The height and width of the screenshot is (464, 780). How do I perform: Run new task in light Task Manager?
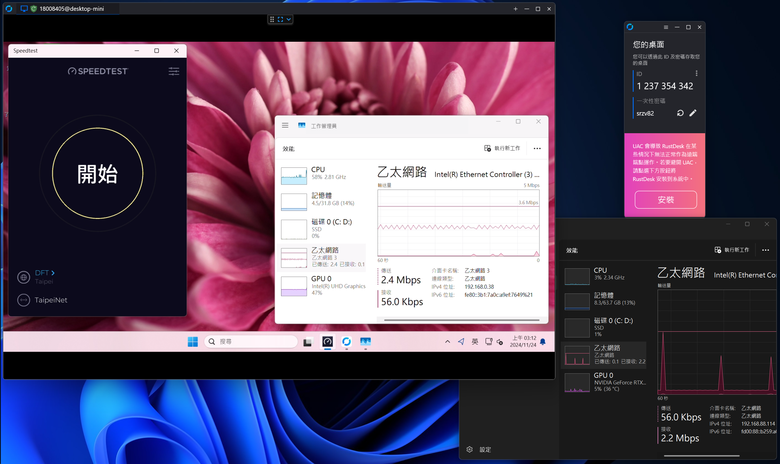pyautogui.click(x=502, y=148)
